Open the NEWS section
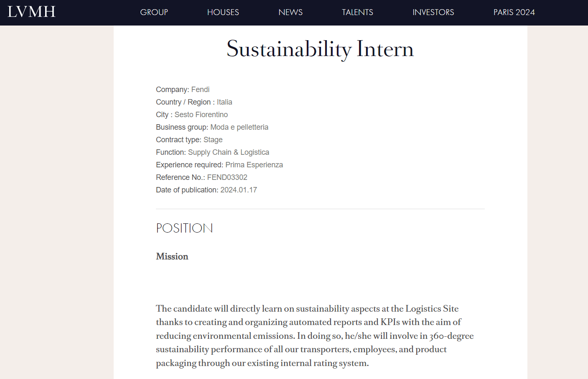 tap(290, 12)
